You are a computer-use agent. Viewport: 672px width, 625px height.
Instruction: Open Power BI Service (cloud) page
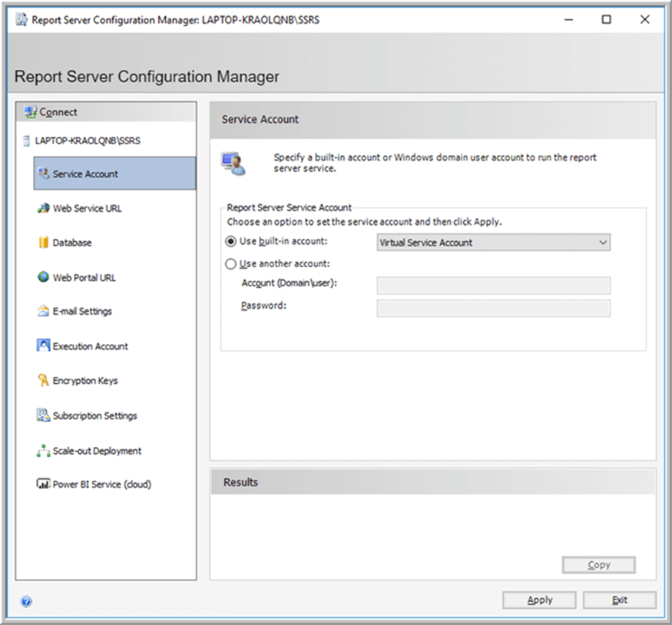point(102,484)
